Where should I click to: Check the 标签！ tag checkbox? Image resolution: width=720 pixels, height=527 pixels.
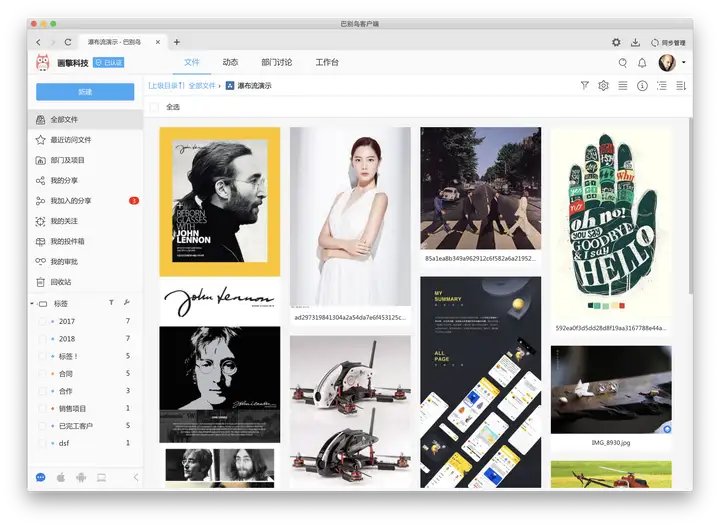[x=42, y=356]
